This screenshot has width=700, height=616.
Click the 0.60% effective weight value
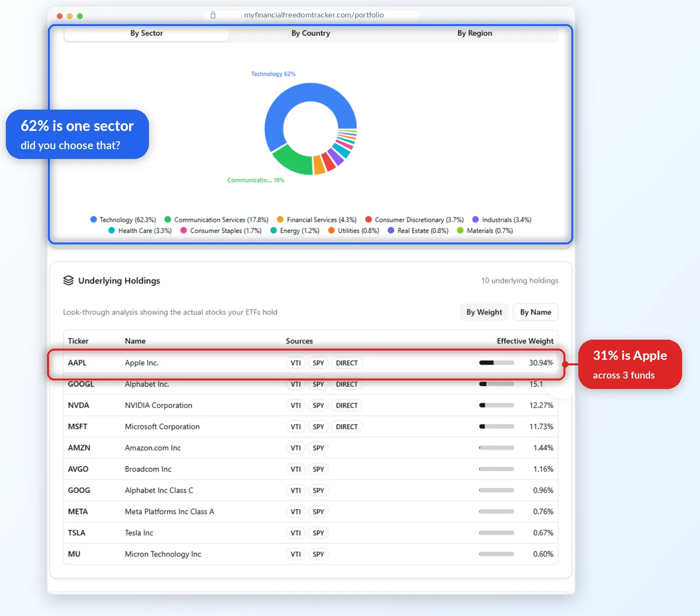point(543,554)
